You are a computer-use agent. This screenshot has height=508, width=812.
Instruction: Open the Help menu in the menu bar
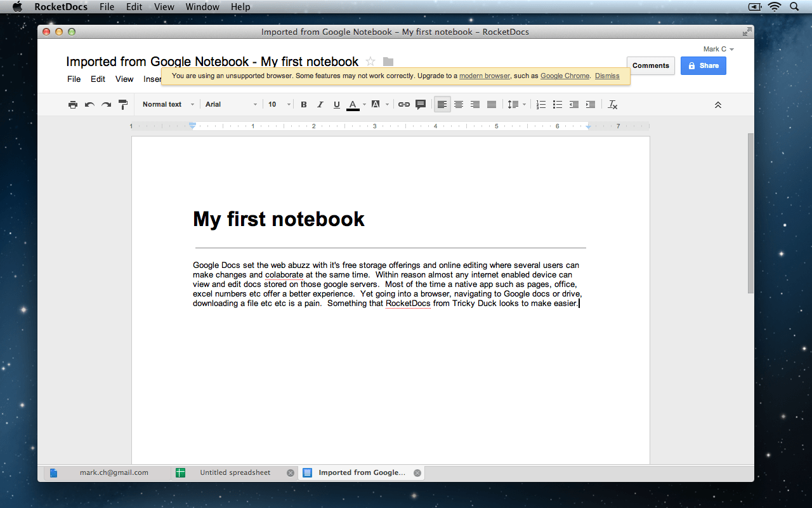click(240, 7)
